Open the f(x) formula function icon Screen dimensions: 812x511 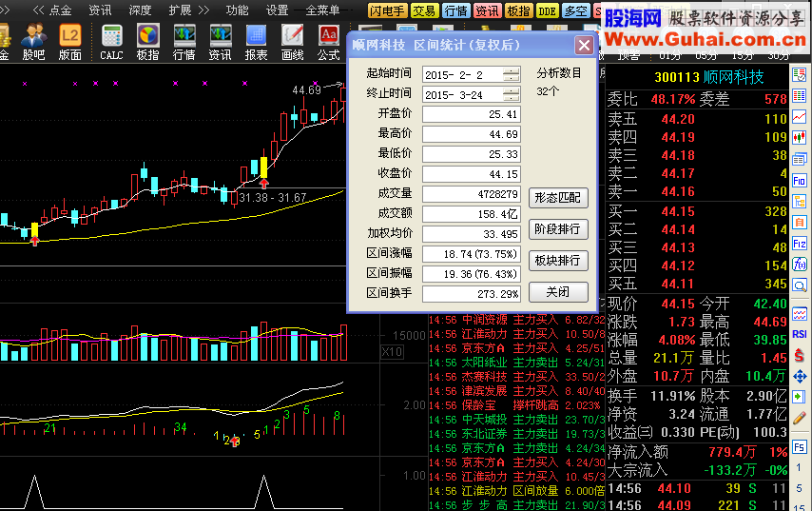click(x=800, y=265)
